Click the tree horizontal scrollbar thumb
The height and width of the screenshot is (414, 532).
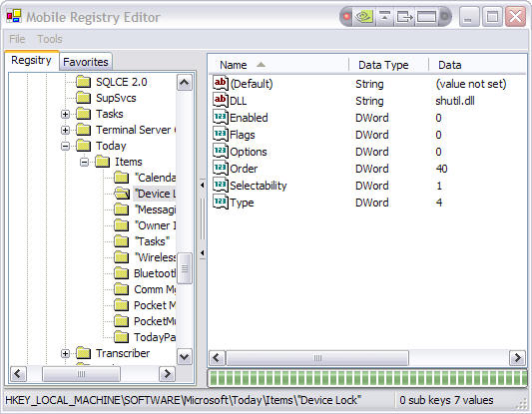coord(81,374)
